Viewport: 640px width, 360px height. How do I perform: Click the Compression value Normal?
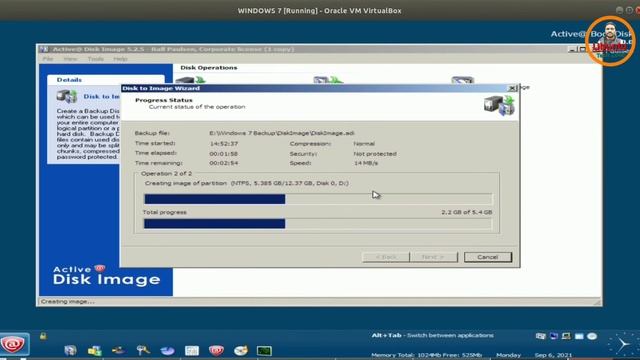click(364, 144)
